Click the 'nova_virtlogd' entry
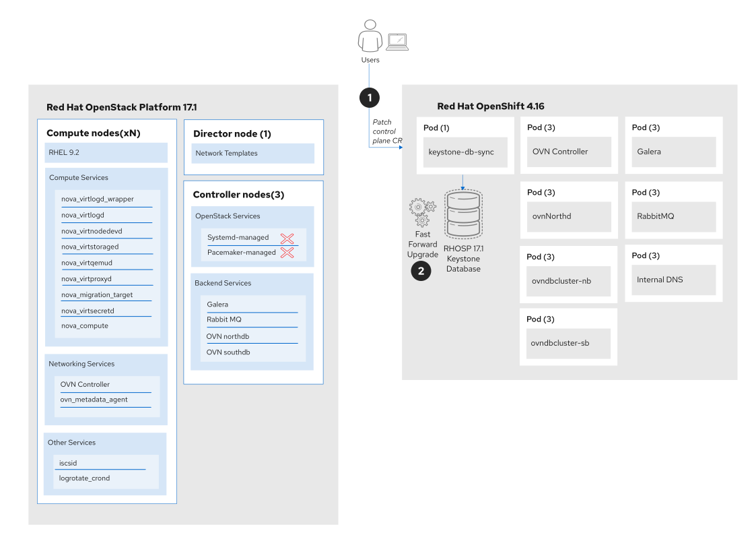 point(82,215)
